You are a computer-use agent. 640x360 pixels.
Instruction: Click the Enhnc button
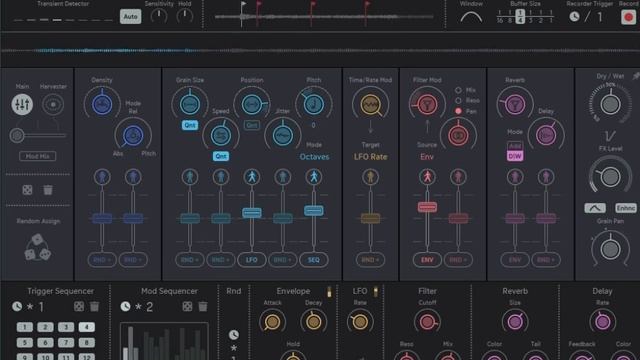[x=626, y=208]
